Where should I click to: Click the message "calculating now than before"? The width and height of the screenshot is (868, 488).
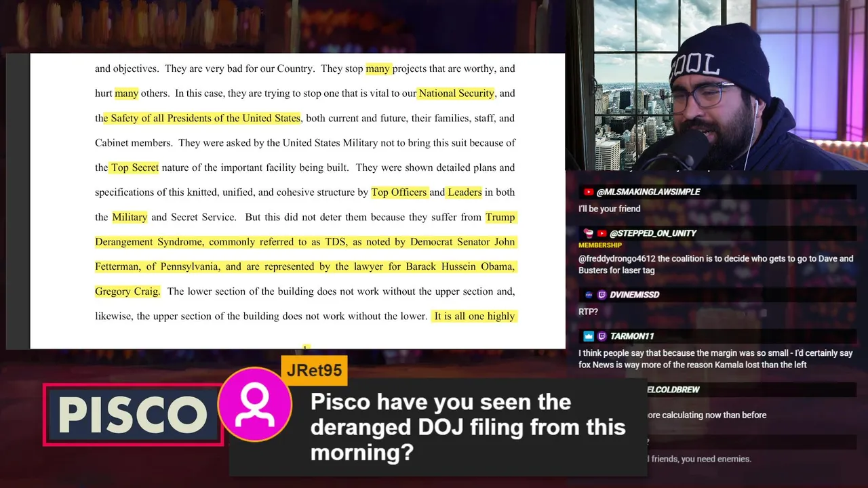(x=707, y=415)
